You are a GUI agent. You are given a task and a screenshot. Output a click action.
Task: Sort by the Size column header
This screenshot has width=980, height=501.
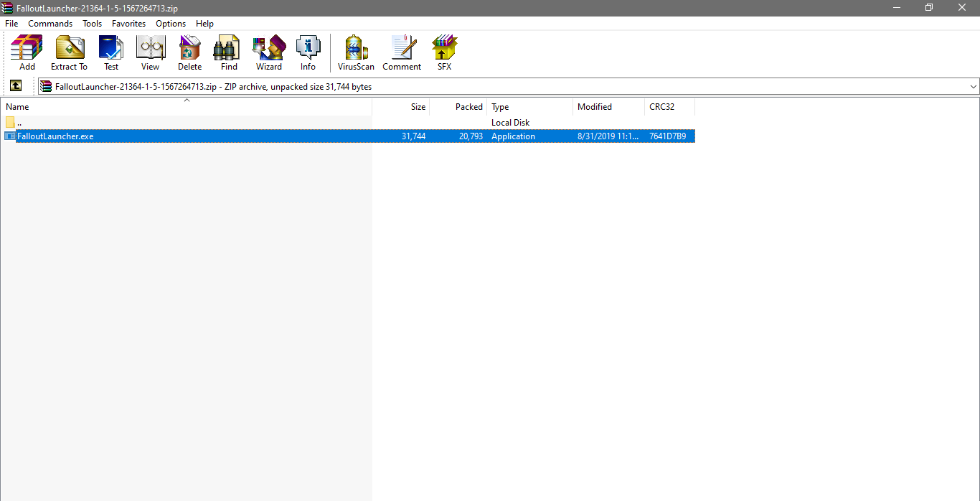(x=401, y=107)
